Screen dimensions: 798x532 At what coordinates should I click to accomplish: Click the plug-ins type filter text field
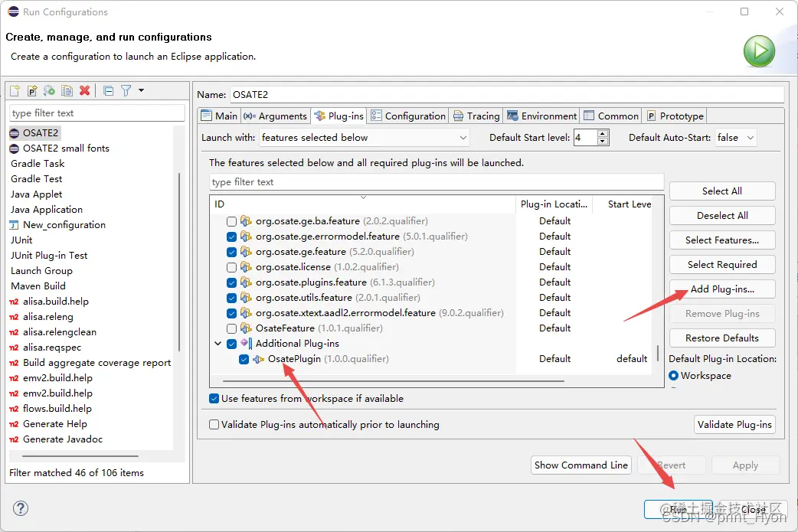point(437,182)
